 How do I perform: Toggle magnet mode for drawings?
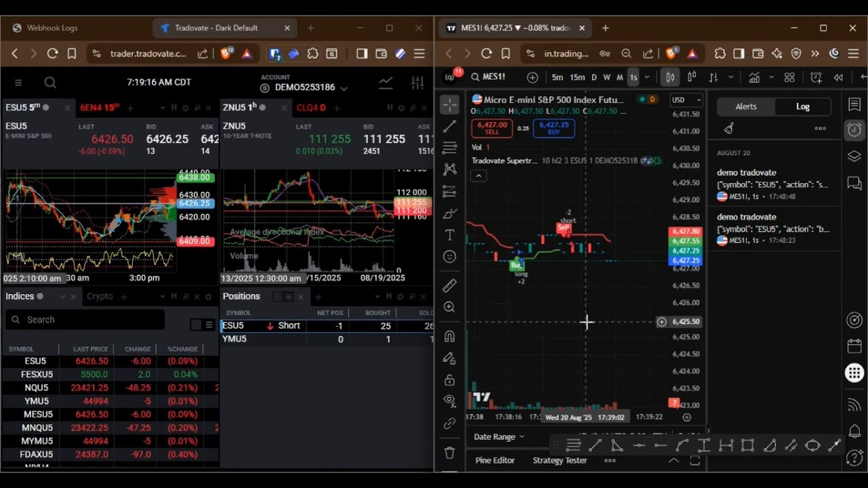tap(450, 336)
